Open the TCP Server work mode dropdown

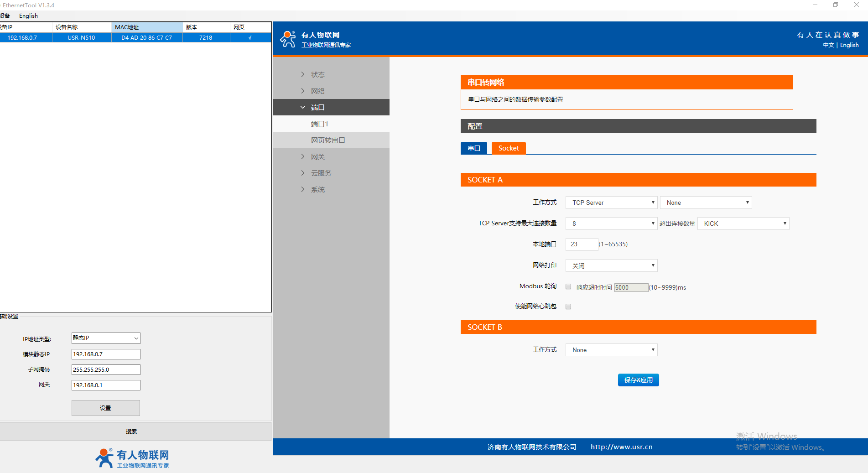611,203
